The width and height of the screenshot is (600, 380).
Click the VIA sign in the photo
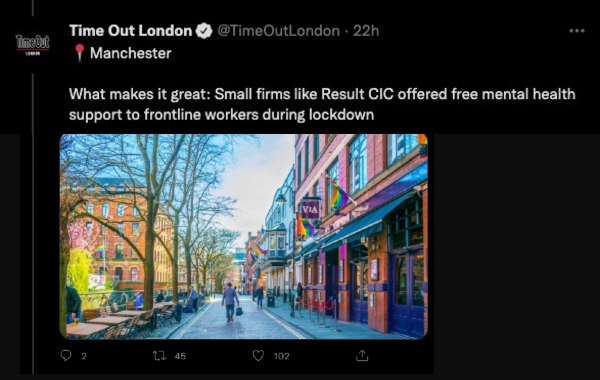click(310, 210)
